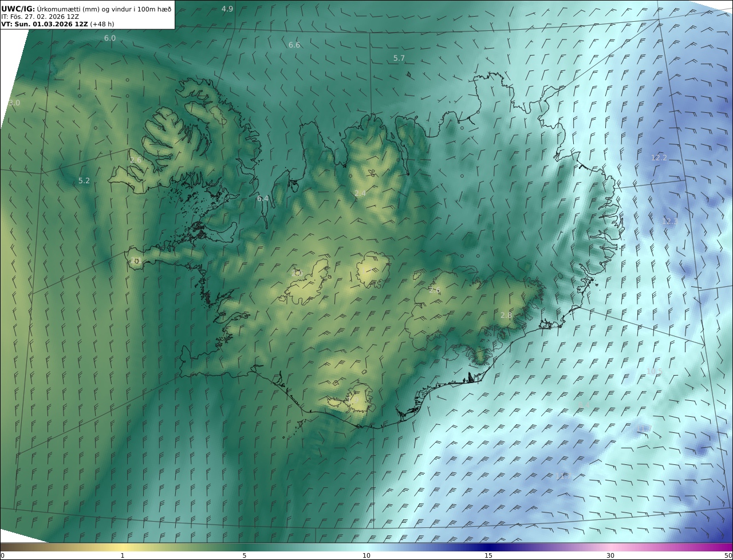The height and width of the screenshot is (560, 733).
Task: Click the 30 tick on color scale
Action: (610, 555)
